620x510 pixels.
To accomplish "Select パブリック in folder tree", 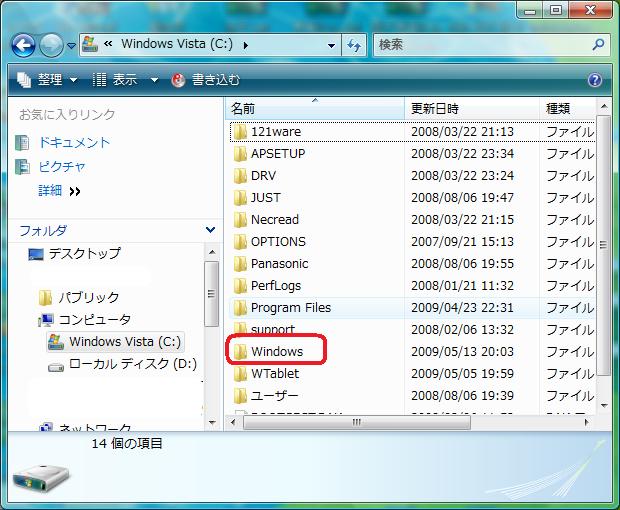I will pos(89,297).
